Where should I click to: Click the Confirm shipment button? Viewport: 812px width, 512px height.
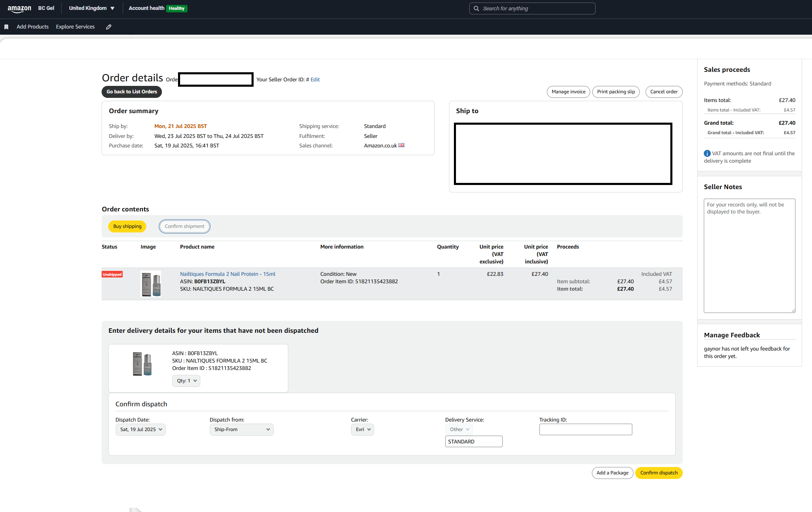pyautogui.click(x=185, y=226)
